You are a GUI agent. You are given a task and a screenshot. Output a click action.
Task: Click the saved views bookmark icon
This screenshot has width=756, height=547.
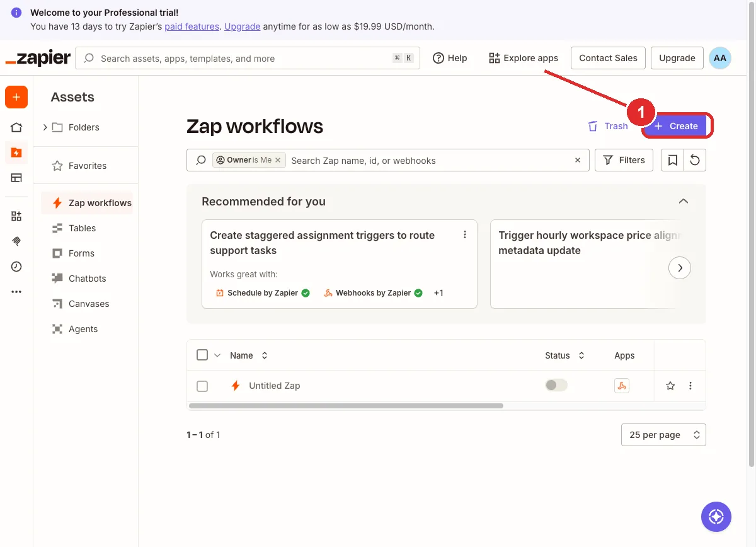click(x=672, y=160)
